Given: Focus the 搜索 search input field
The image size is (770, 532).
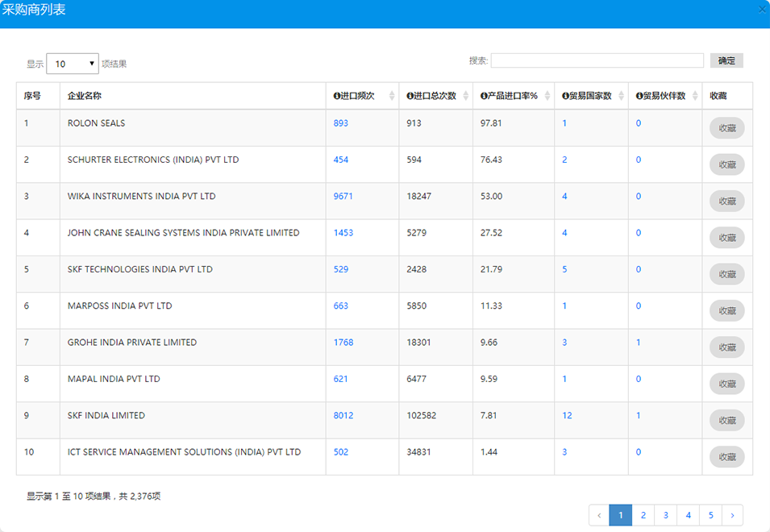Looking at the screenshot, I should coord(597,60).
